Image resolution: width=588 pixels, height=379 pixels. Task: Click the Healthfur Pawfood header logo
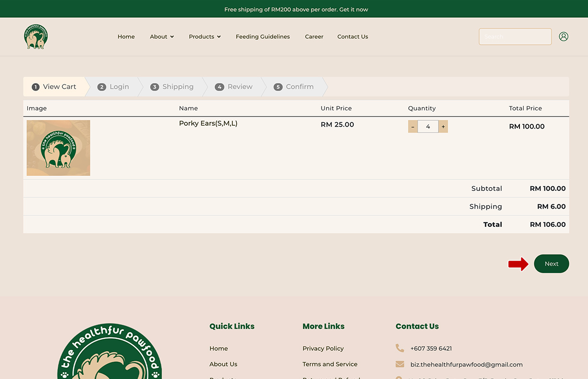click(x=36, y=37)
